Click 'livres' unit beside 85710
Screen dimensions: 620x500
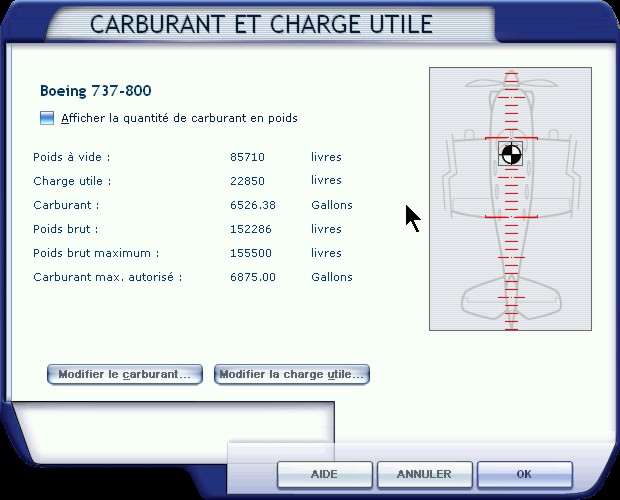pos(326,157)
